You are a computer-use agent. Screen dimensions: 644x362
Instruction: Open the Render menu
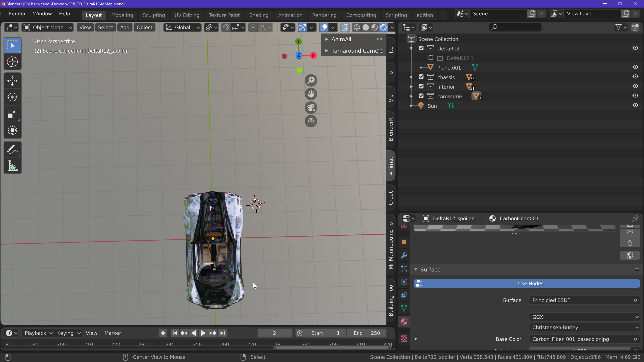coord(17,14)
